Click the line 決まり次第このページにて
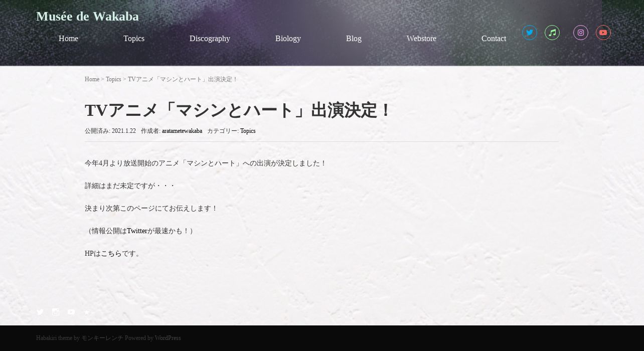The width and height of the screenshot is (644, 351). (151, 209)
